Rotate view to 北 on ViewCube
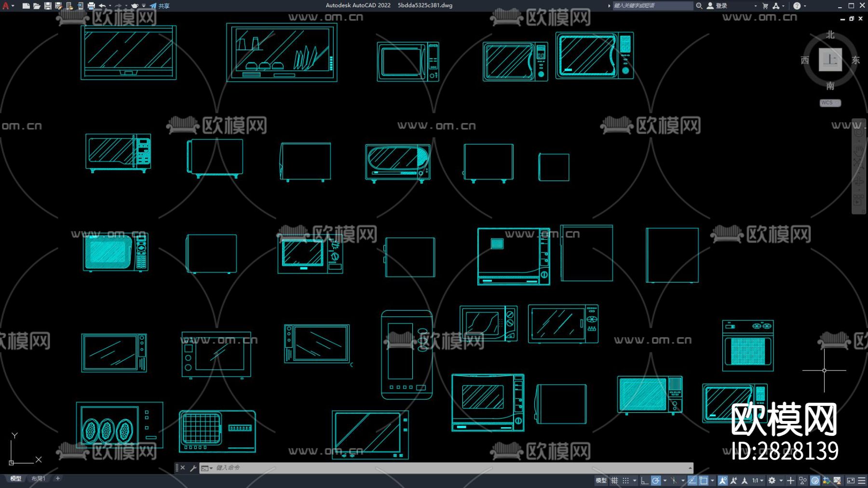This screenshot has width=868, height=488. tap(830, 35)
